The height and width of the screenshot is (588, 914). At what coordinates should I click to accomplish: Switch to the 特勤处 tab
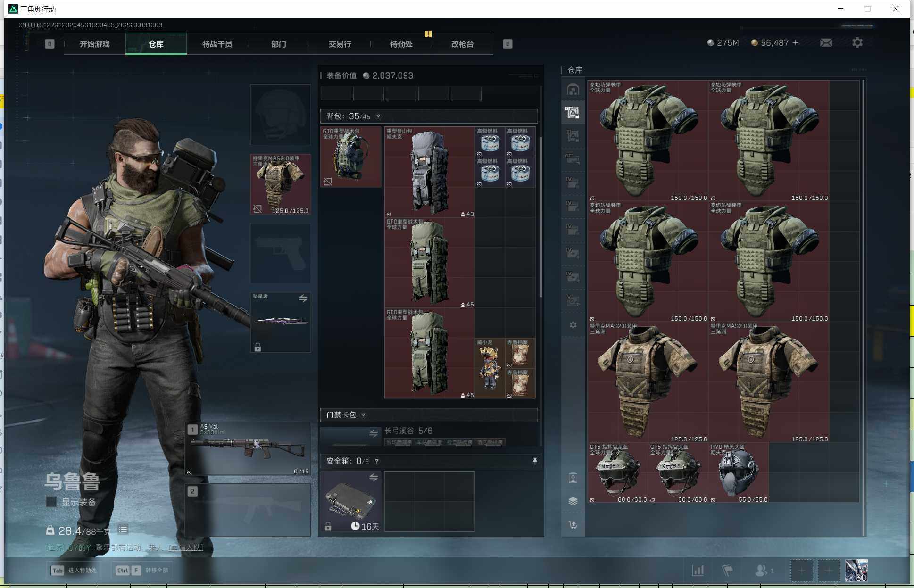401,44
